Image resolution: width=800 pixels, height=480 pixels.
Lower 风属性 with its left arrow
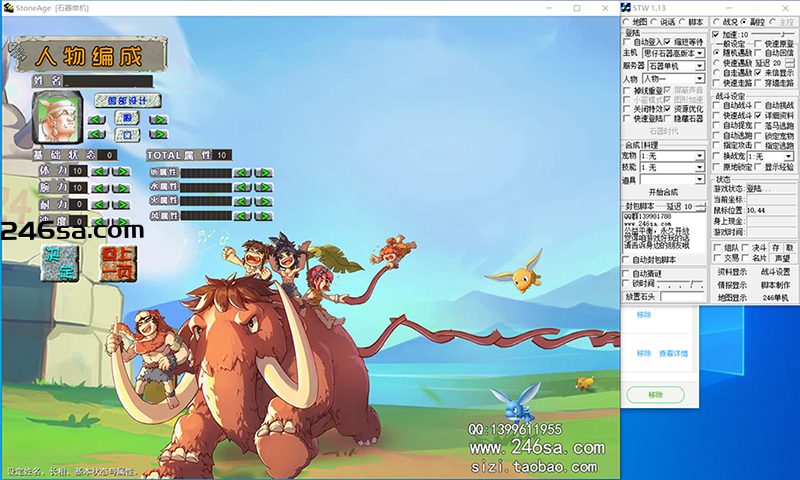pos(242,216)
